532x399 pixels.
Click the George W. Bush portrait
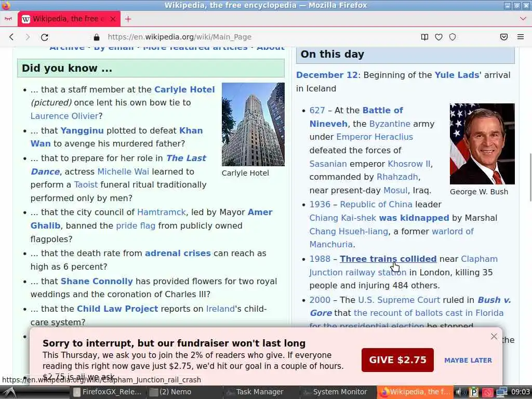[x=482, y=144]
